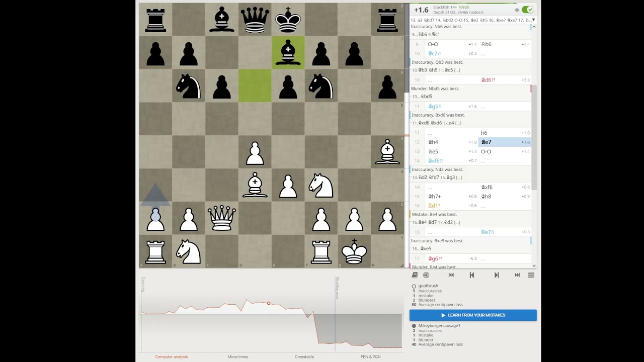Image resolution: width=644 pixels, height=362 pixels.
Task: Jump to the first move
Action: [x=451, y=275]
